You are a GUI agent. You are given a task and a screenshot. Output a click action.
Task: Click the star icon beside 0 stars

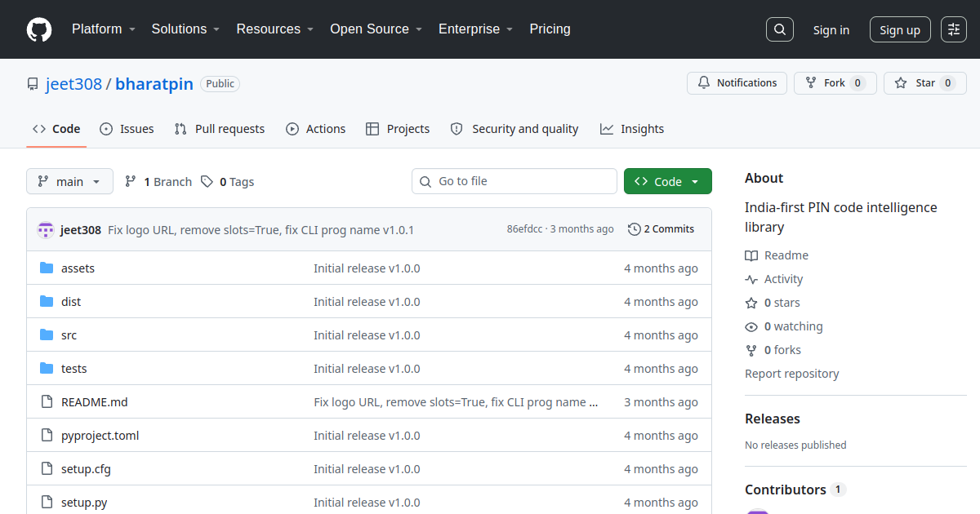pos(751,303)
